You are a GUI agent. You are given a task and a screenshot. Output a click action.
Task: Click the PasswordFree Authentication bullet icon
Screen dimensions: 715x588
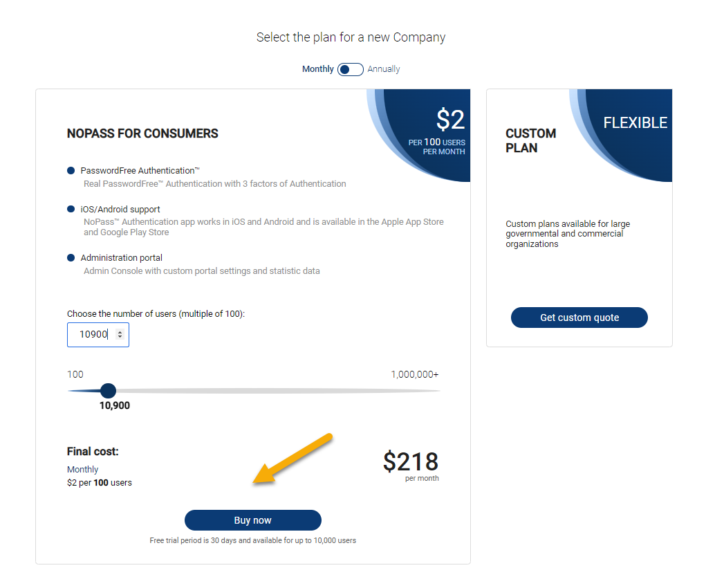(71, 171)
